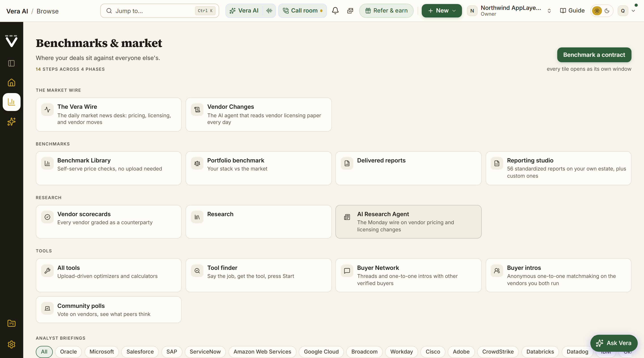Click The Vera Wire pulse icon
The image size is (644, 358).
(x=47, y=110)
